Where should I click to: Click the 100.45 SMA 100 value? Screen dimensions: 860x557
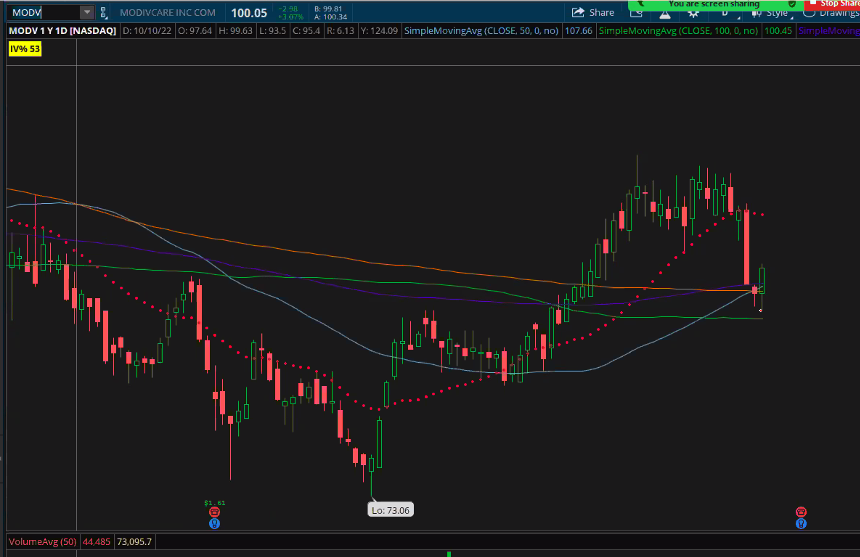pyautogui.click(x=778, y=31)
